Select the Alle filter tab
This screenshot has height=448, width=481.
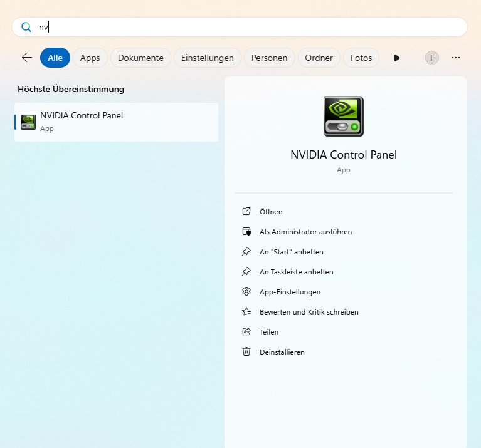(55, 58)
